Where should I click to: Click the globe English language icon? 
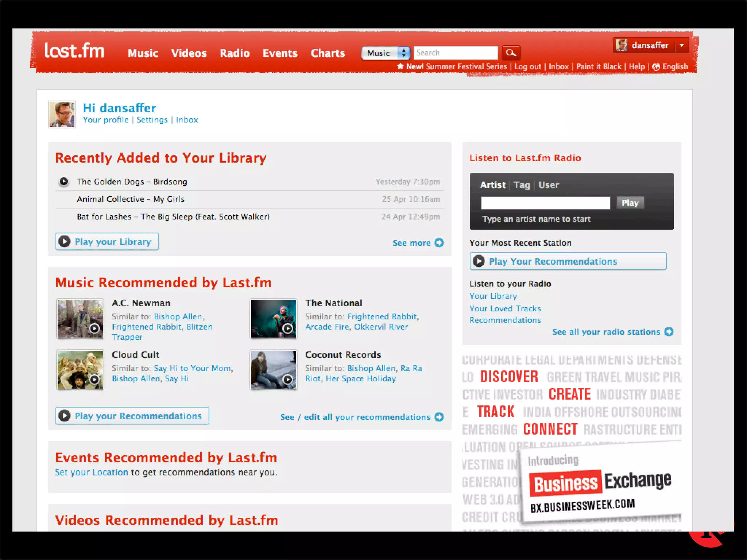(x=656, y=67)
